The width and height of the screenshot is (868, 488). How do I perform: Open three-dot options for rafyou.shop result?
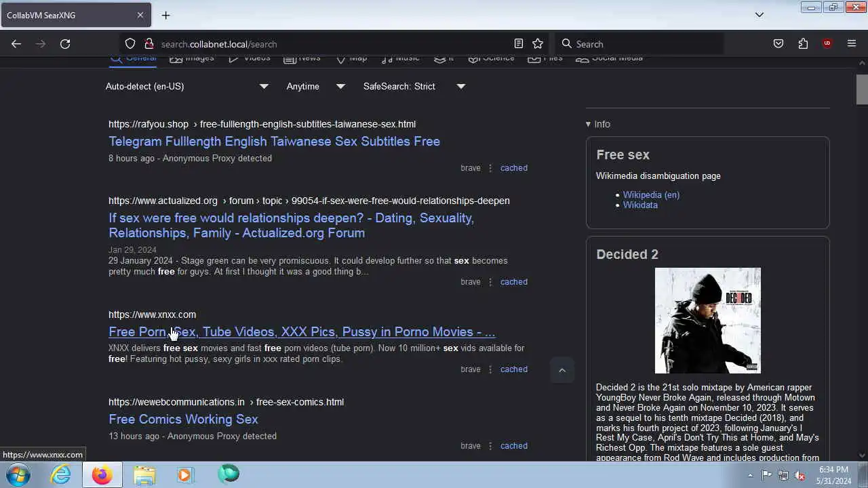490,168
